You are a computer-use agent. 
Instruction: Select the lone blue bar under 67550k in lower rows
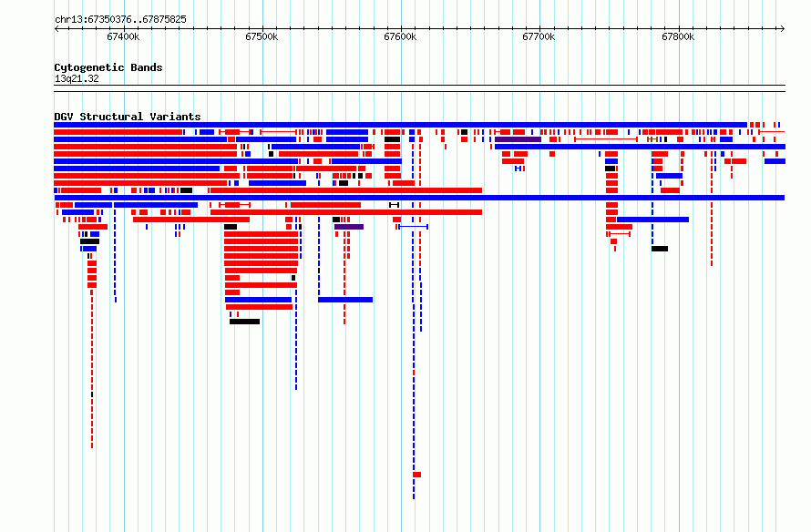click(x=345, y=300)
